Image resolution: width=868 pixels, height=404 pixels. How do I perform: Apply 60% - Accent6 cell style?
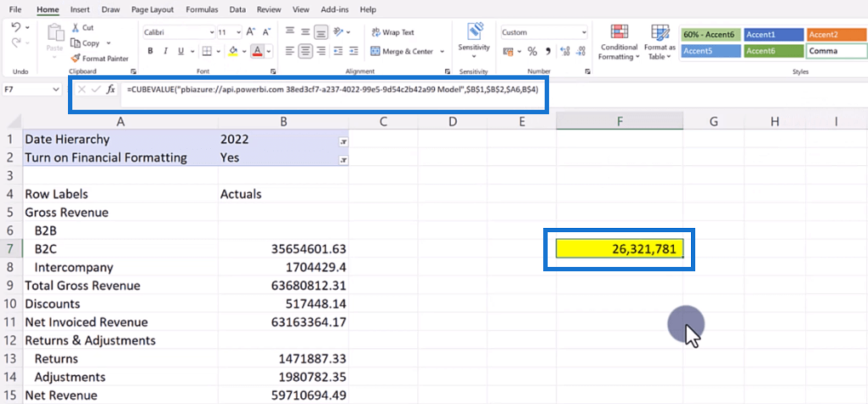(x=710, y=35)
